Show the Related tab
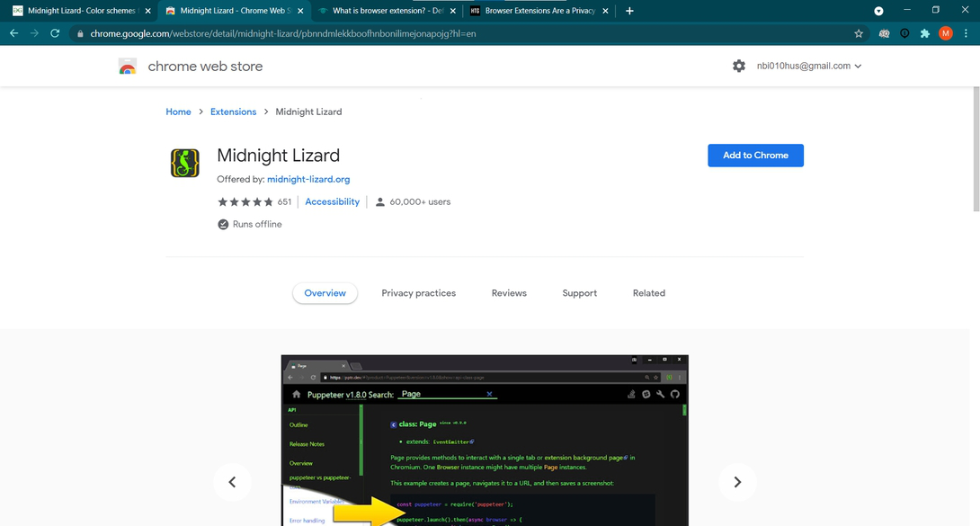 pyautogui.click(x=649, y=293)
